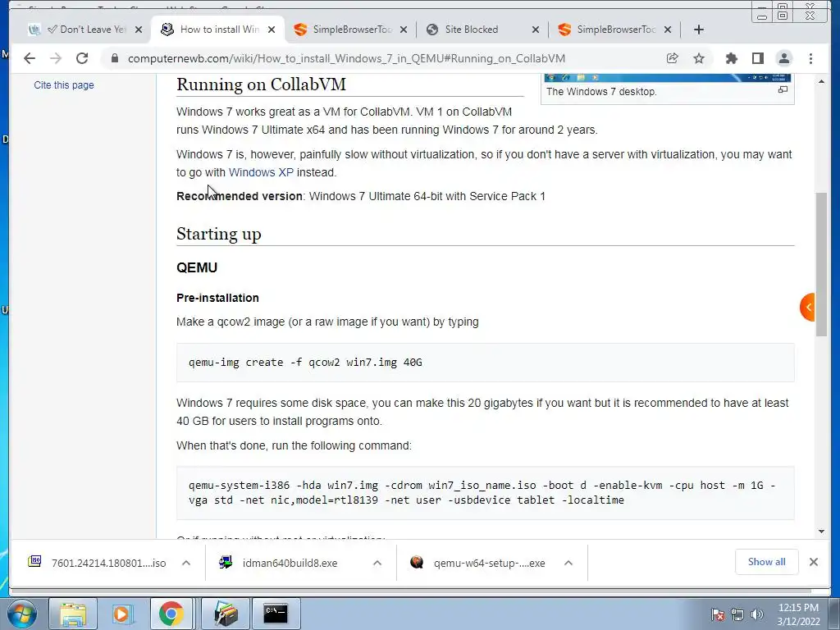Click the address bar URL

tap(346, 58)
